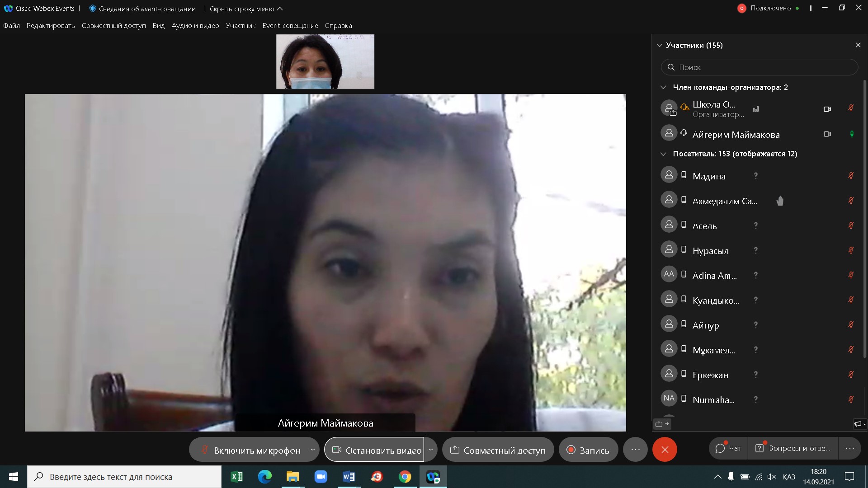Screen dimensions: 868x488
Task: Open the Вопросы и ответы panel
Action: [793, 448]
